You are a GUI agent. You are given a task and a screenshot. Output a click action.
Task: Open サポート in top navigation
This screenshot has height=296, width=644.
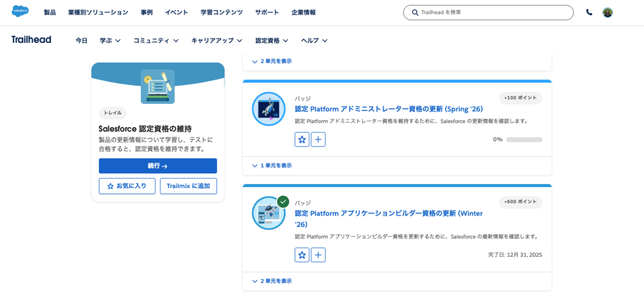click(267, 12)
